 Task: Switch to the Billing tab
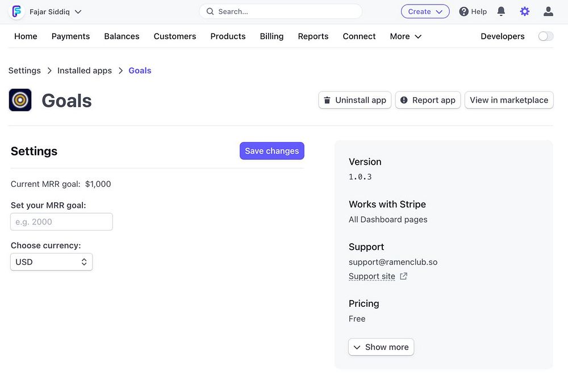(272, 36)
